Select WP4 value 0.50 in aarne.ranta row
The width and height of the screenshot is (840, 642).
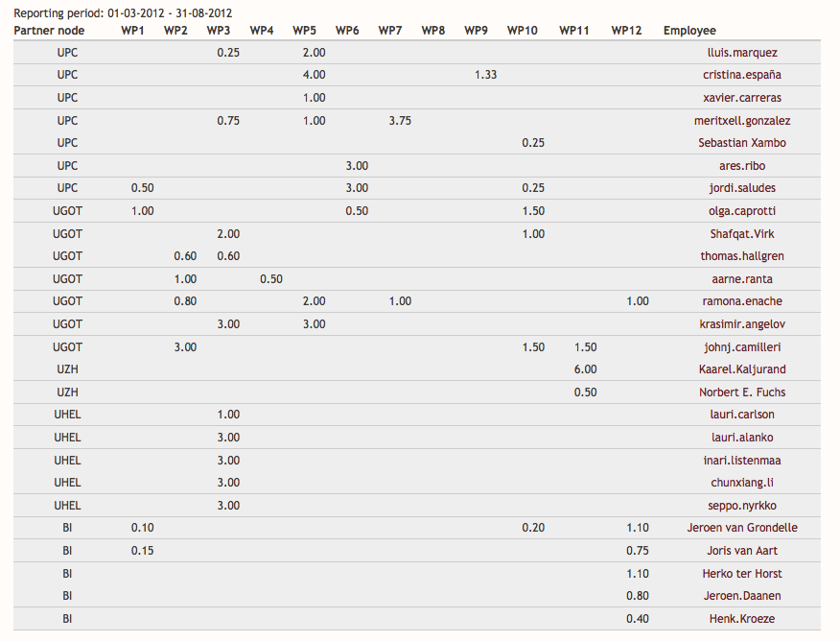click(271, 279)
